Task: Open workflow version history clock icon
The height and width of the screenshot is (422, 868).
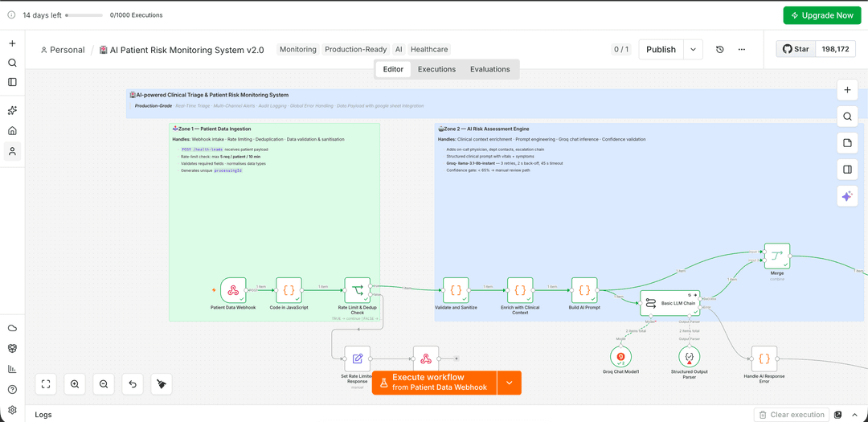Action: click(719, 49)
